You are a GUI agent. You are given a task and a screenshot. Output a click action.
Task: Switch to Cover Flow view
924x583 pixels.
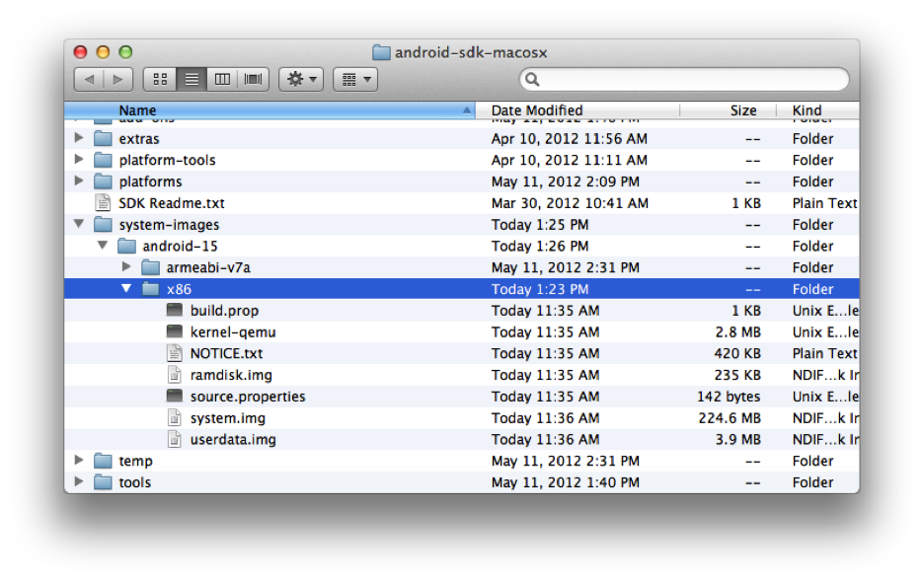coord(253,79)
